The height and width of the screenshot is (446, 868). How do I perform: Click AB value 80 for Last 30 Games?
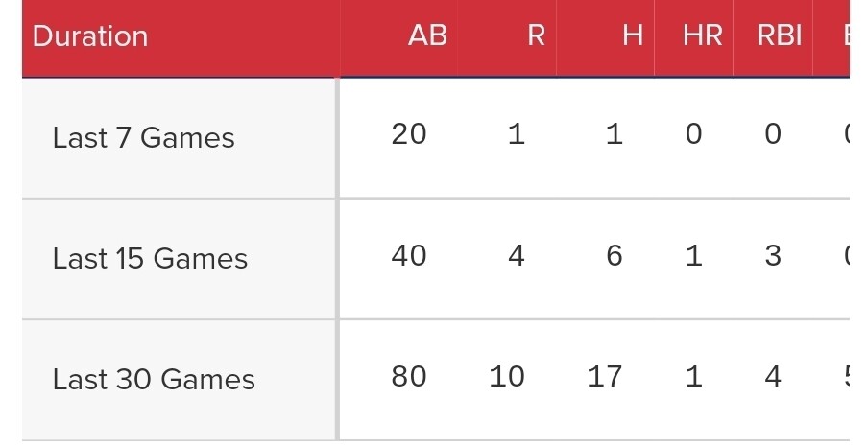point(408,376)
